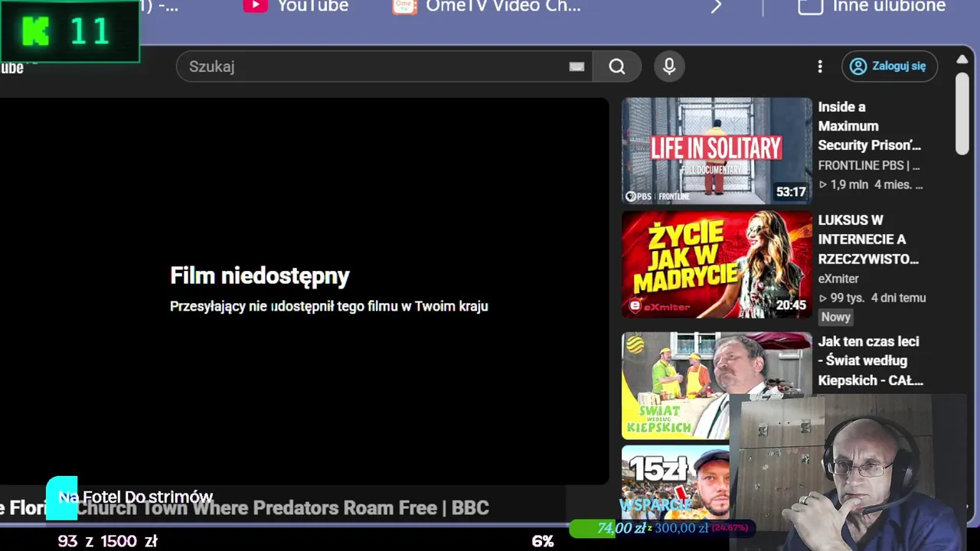Click the page's vertical scrollbar thumb

[962, 113]
